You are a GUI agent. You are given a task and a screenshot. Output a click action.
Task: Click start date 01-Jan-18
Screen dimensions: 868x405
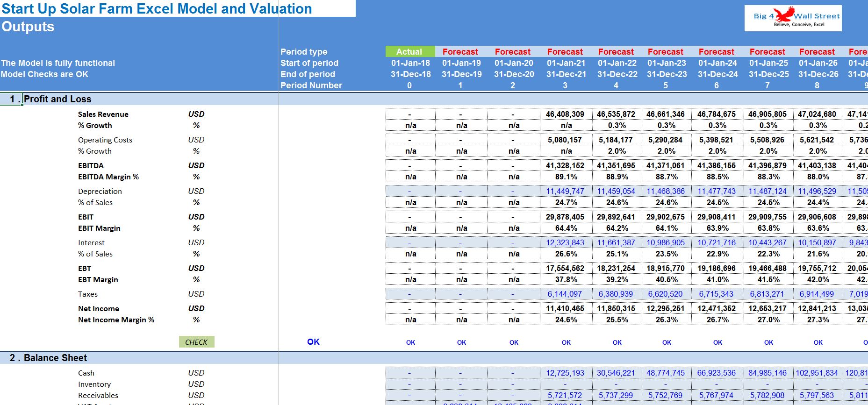tap(410, 63)
